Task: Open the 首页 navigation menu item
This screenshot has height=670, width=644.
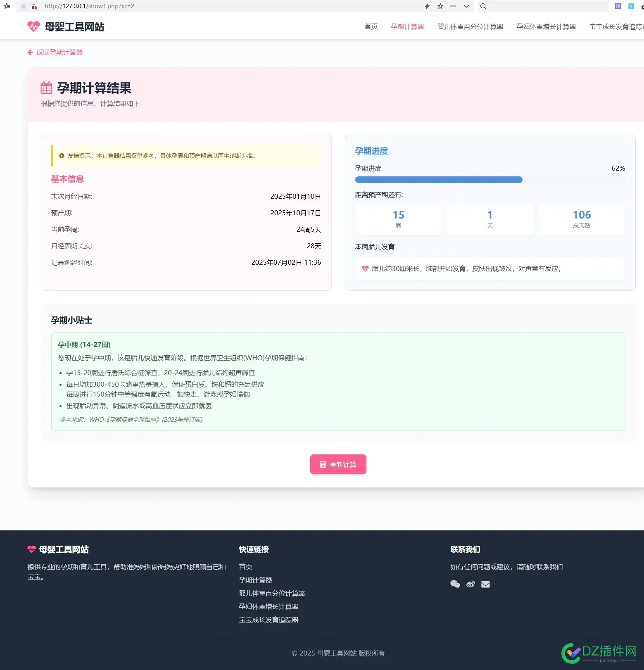Action: 371,27
